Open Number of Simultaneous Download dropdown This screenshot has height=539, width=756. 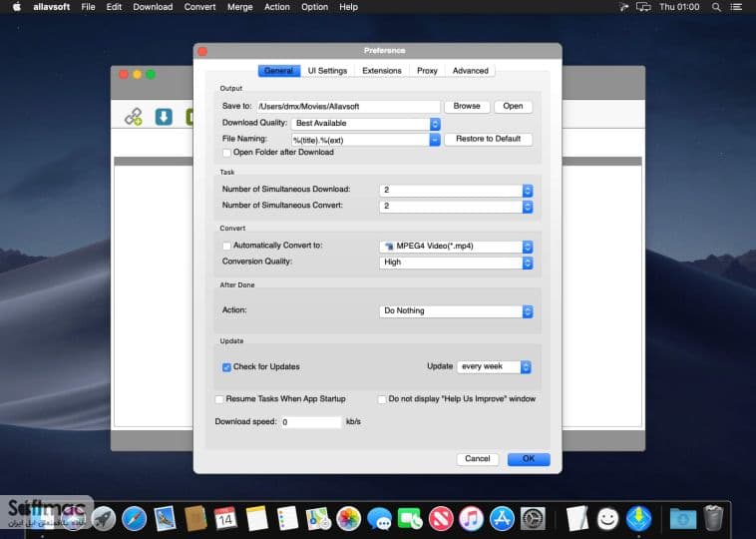[x=456, y=190]
